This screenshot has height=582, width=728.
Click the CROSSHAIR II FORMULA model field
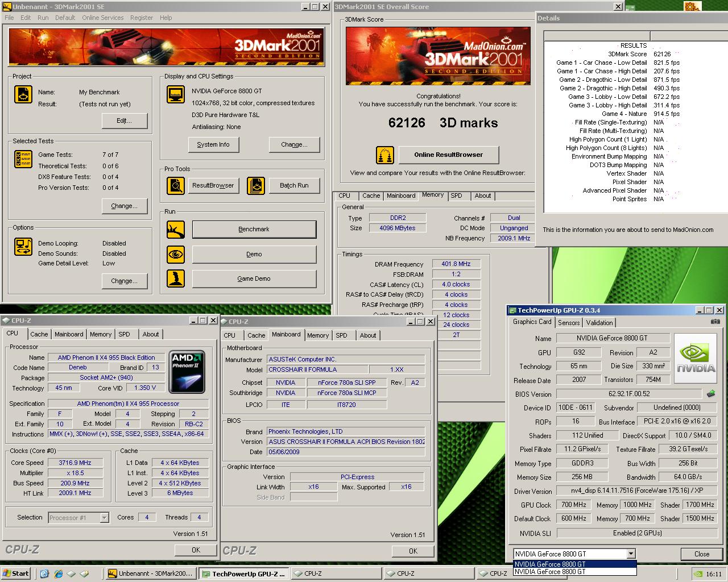[317, 369]
